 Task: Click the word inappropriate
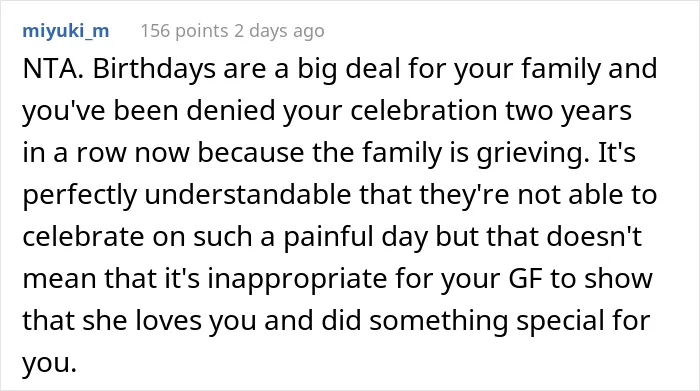(x=298, y=279)
